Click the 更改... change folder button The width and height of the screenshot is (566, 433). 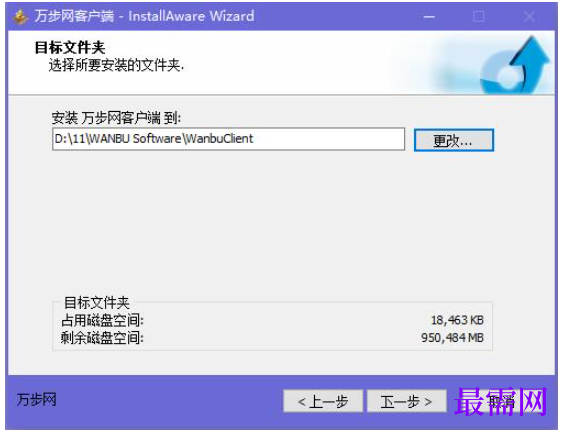coord(453,140)
